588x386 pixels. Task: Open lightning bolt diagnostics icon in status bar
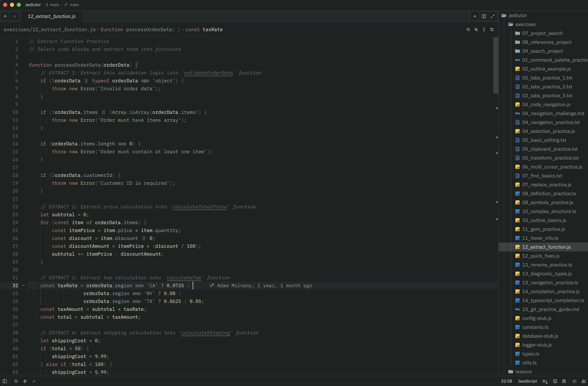point(25,381)
